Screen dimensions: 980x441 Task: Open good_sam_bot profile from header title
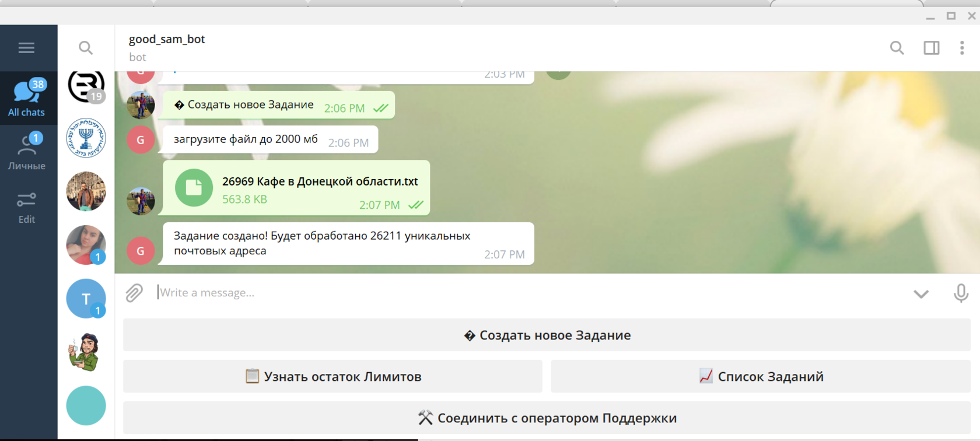(167, 39)
